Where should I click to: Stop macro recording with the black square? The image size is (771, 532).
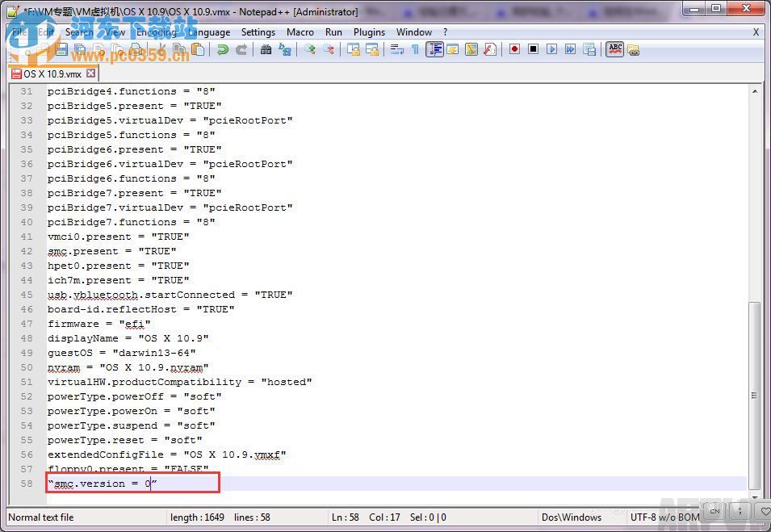[533, 49]
